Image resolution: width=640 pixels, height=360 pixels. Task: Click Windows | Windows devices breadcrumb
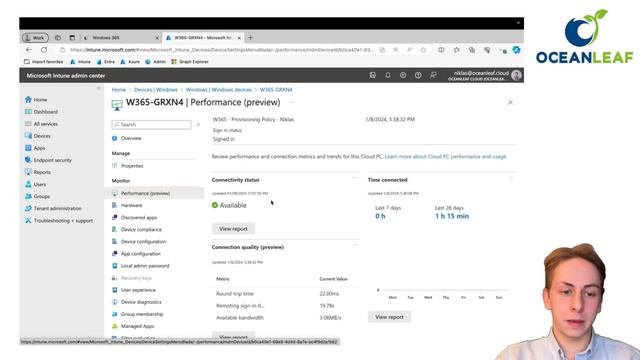click(x=218, y=90)
